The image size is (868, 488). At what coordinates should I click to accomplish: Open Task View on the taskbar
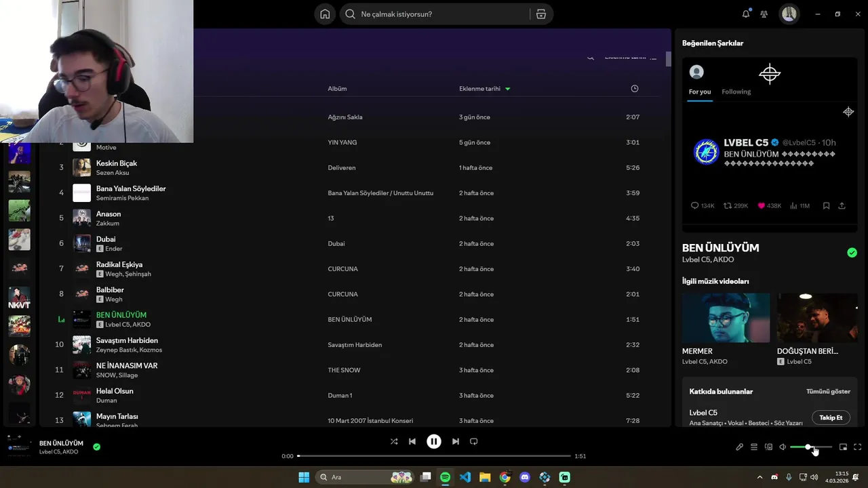click(425, 477)
